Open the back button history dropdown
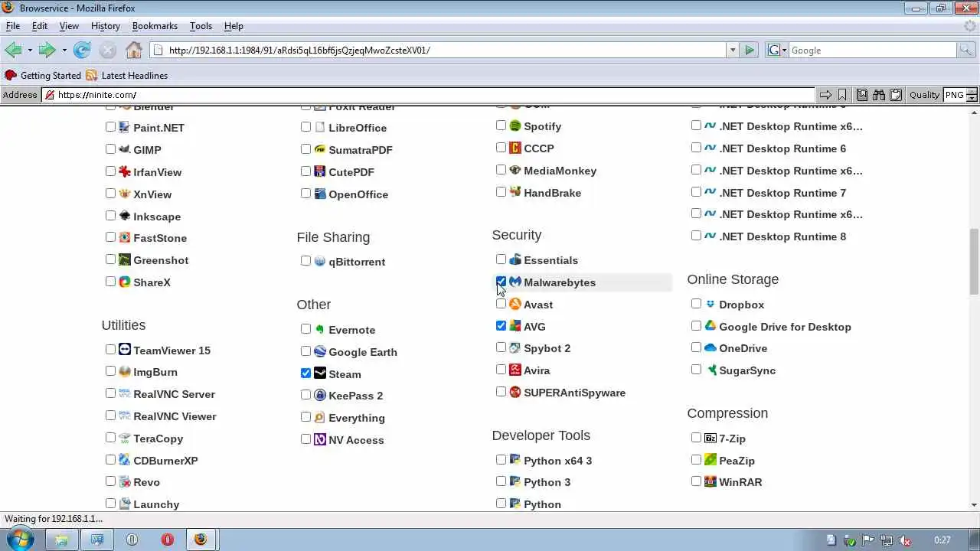Screen dimensions: 980x551 pos(30,51)
